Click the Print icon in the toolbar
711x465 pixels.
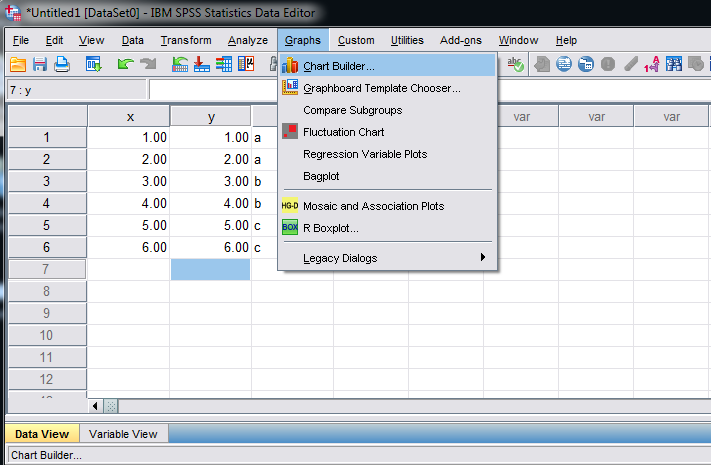click(x=62, y=64)
